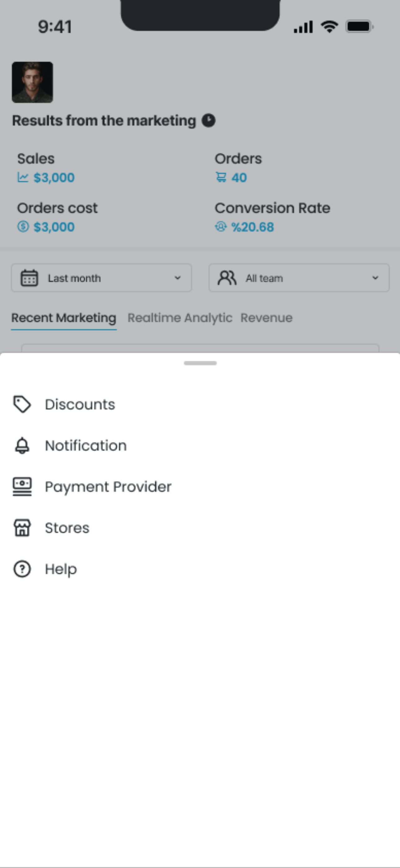This screenshot has width=400, height=868.
Task: Choose Payment Provider from the bottom sheet
Action: (200, 486)
